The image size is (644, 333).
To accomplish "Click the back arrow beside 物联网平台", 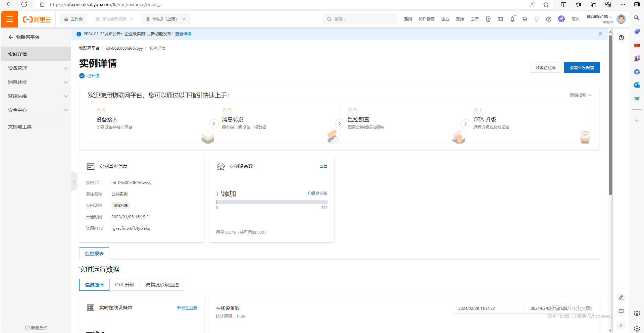I will click(11, 37).
